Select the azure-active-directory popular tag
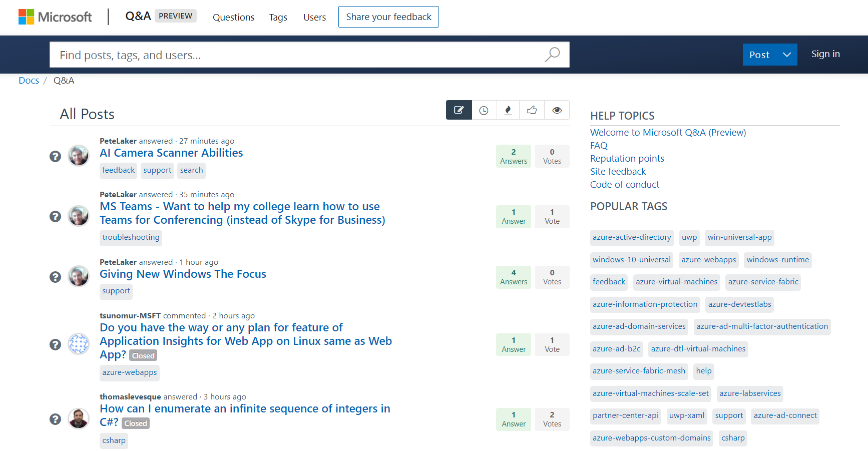Screen dimensions: 868x451 [x=631, y=237]
